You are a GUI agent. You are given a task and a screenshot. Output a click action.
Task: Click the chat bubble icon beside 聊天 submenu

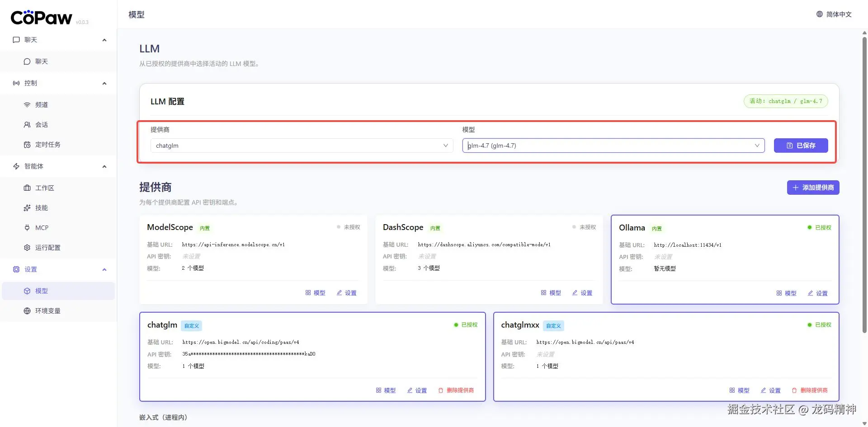pos(27,61)
